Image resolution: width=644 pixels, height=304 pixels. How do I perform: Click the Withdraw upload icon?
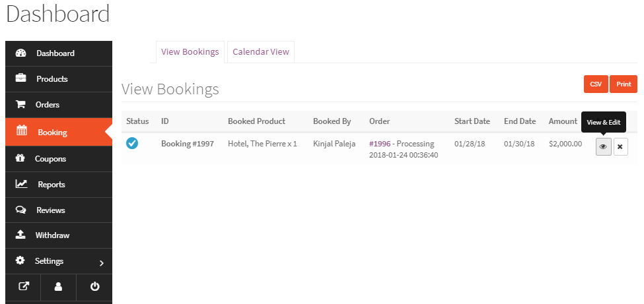pos(20,235)
